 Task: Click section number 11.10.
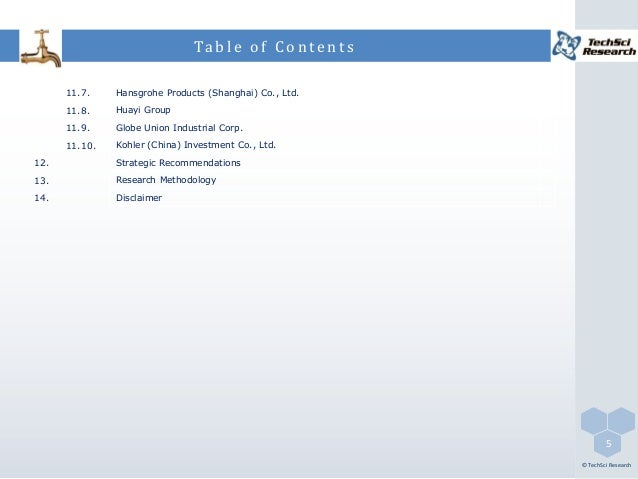81,146
